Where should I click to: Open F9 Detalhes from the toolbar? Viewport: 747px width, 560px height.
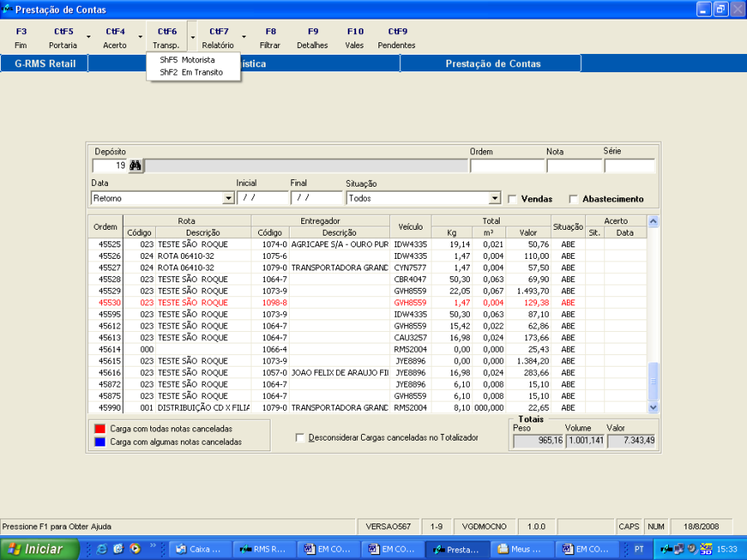(313, 37)
